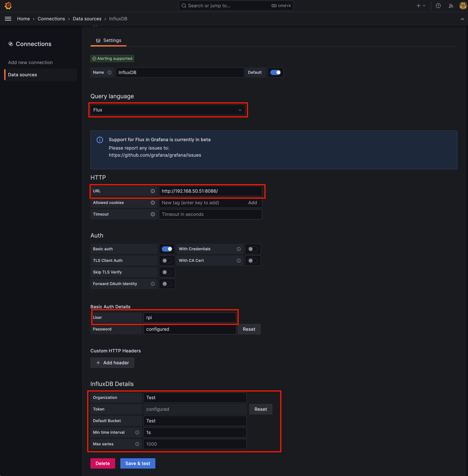468x476 pixels.
Task: Click the Allowed cookies info icon
Action: [x=153, y=203]
